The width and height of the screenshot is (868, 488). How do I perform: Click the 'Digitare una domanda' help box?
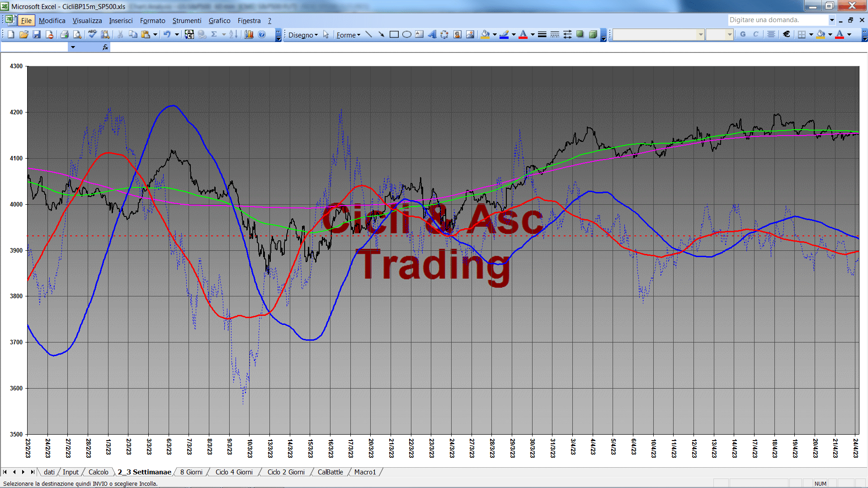[x=778, y=20]
